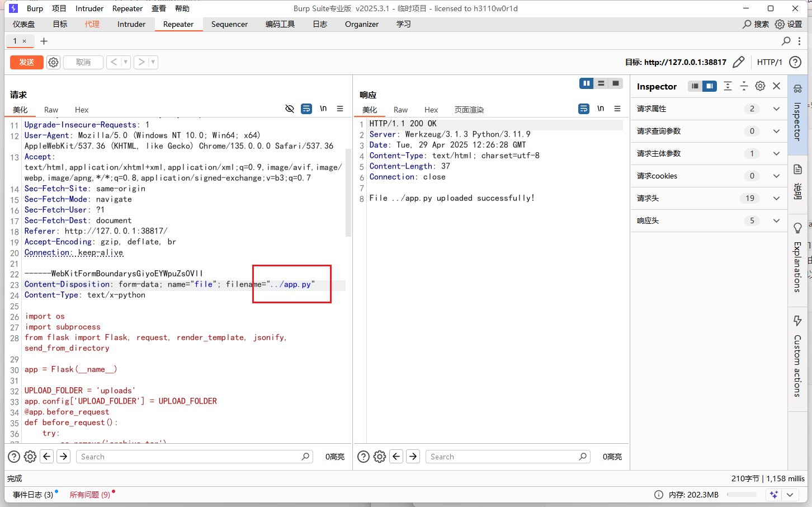This screenshot has height=507, width=812.
Task: Open Repeater send settings gear icon
Action: point(53,62)
